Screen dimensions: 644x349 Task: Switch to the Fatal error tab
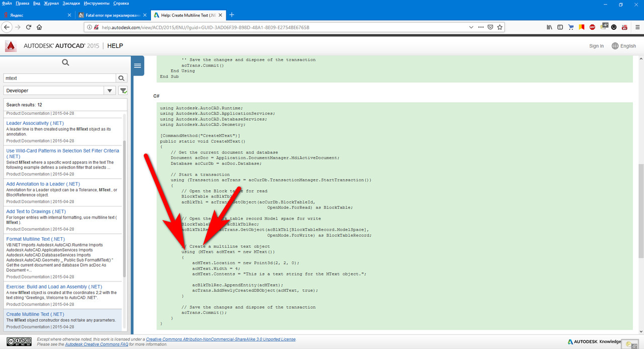coord(113,15)
